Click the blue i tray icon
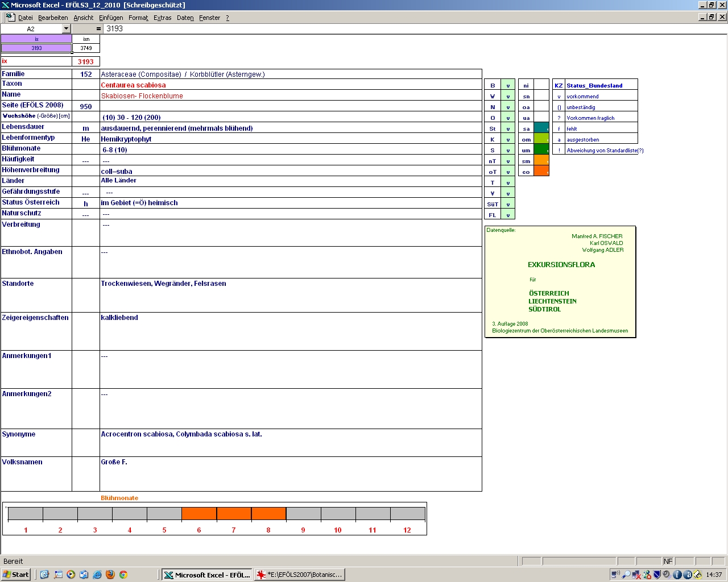The image size is (728, 582). tap(677, 575)
